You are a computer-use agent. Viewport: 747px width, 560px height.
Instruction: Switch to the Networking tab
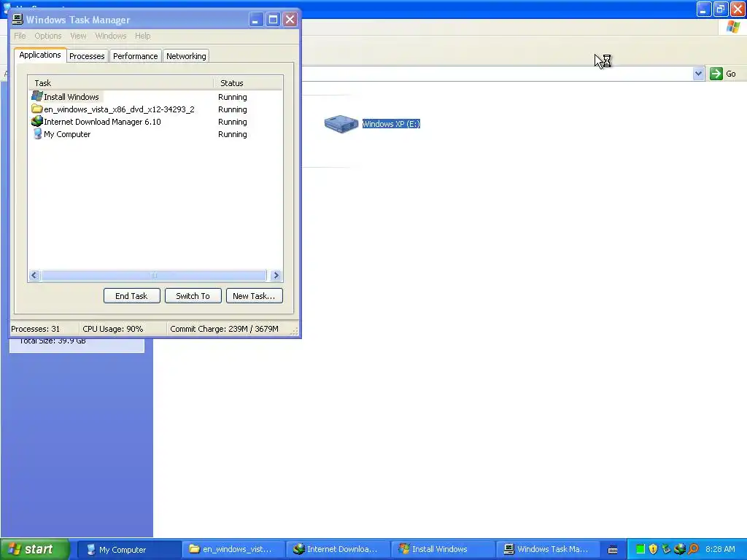(186, 55)
